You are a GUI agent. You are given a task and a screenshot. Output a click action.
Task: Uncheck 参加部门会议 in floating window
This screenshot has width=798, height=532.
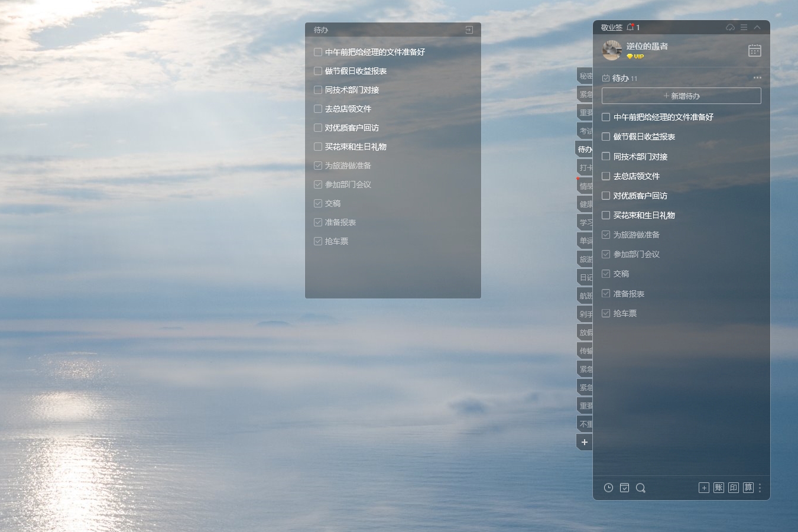click(318, 184)
